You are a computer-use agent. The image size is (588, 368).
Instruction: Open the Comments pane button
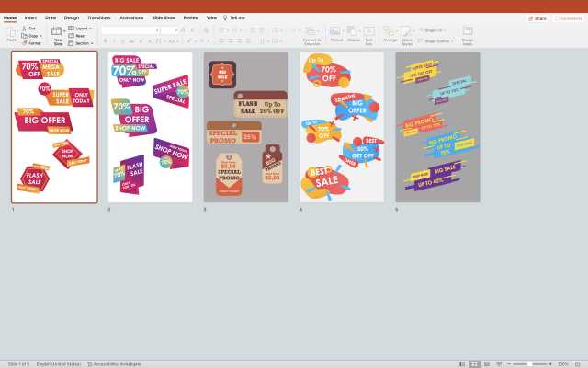point(568,17)
